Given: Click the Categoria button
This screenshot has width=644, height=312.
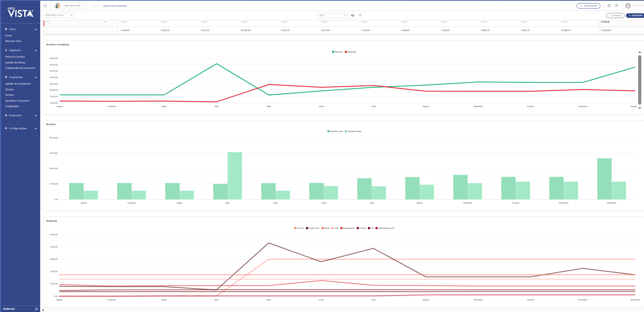Looking at the screenshot, I should coord(615,15).
